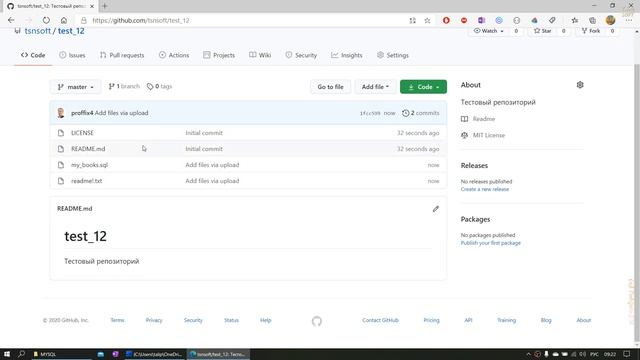Open the footer Terms link
This screenshot has width=640, height=360.
(x=117, y=320)
